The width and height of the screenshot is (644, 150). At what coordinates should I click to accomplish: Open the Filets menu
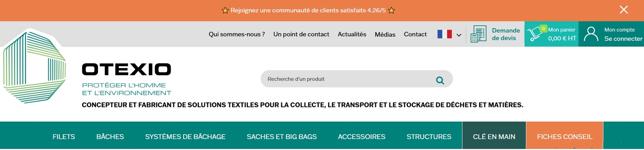[64, 137]
